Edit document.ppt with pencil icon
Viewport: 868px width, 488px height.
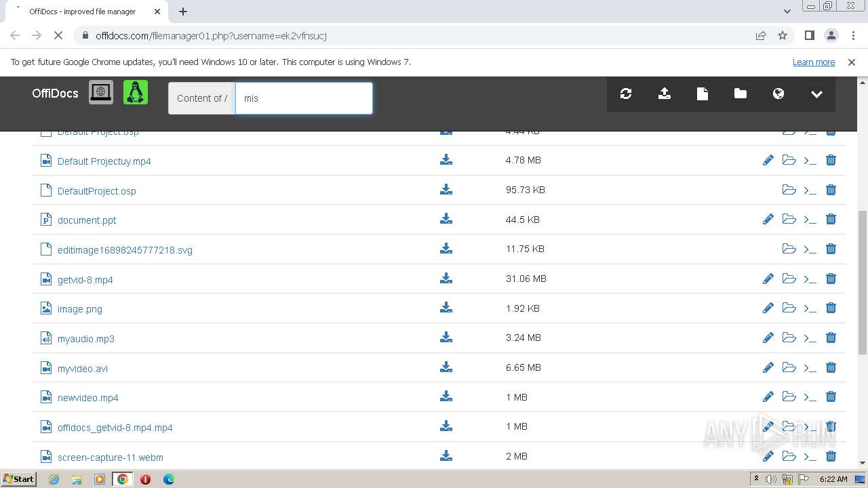[x=768, y=219]
